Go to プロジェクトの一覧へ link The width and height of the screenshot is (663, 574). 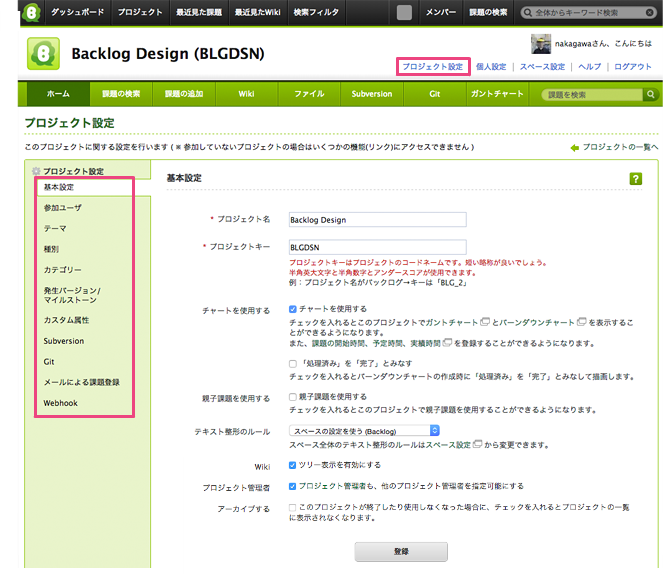pos(620,147)
